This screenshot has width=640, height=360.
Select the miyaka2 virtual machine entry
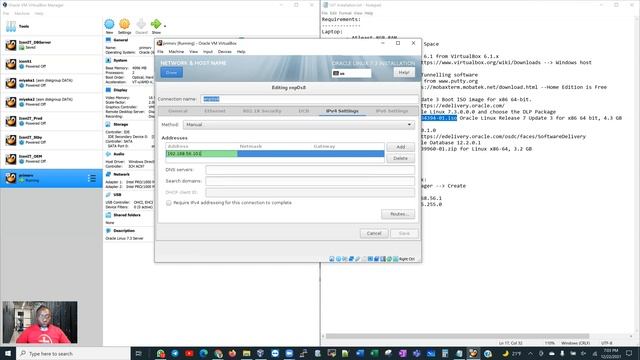(x=51, y=102)
